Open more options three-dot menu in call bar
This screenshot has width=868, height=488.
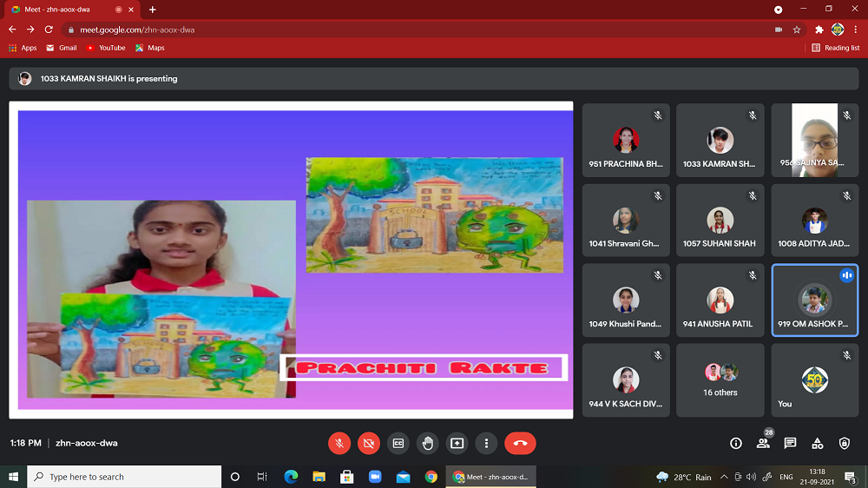coord(486,443)
